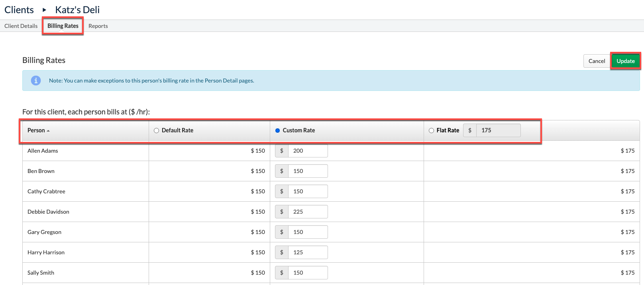The image size is (644, 285).
Task: Click the name Gary Gregson
Action: (x=44, y=232)
